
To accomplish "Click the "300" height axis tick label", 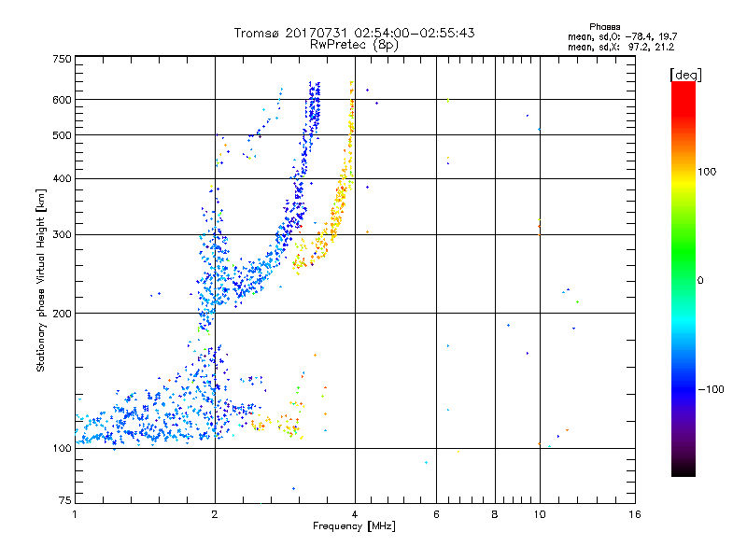I will click(x=62, y=234).
